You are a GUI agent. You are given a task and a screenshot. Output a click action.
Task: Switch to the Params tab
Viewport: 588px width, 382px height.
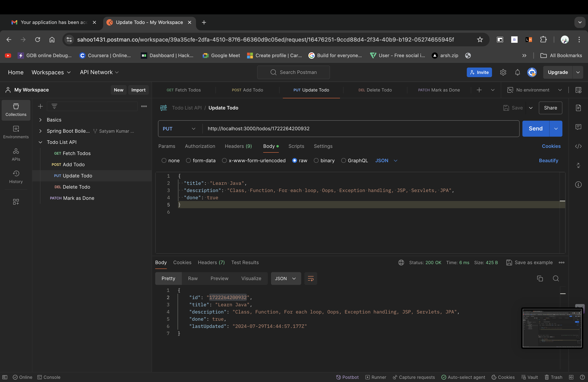pyautogui.click(x=167, y=146)
